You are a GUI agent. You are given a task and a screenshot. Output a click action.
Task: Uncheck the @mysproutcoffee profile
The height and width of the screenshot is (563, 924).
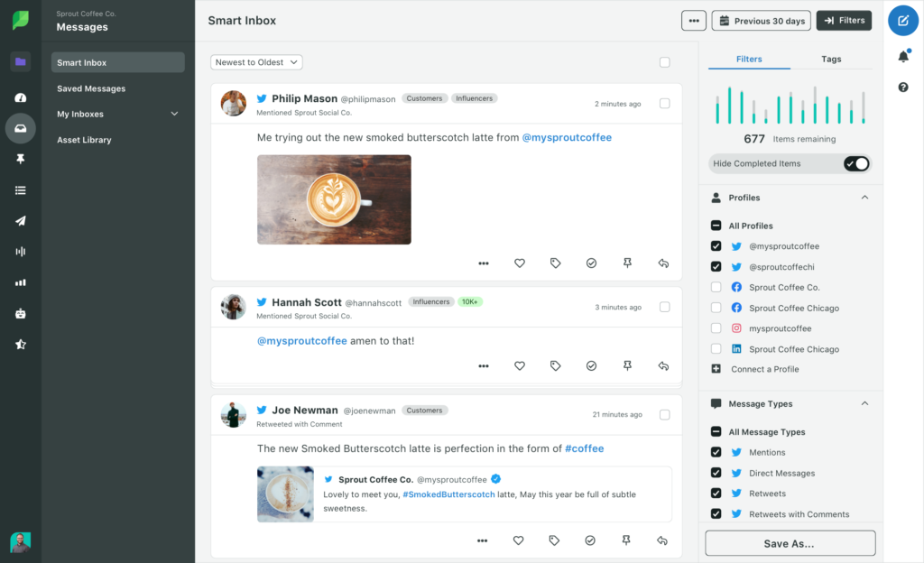pos(716,245)
